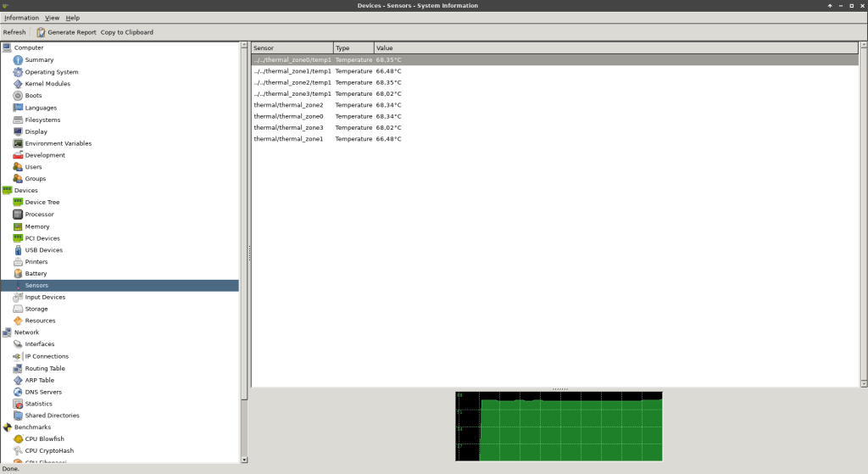This screenshot has width=868, height=474.
Task: Click the sidebar scrollbar down arrow
Action: (245, 460)
